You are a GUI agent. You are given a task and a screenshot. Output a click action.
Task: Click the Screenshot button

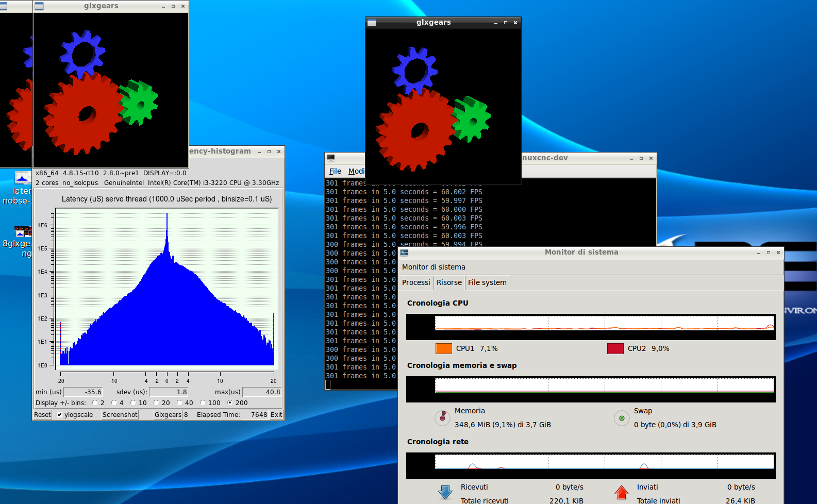pyautogui.click(x=120, y=415)
